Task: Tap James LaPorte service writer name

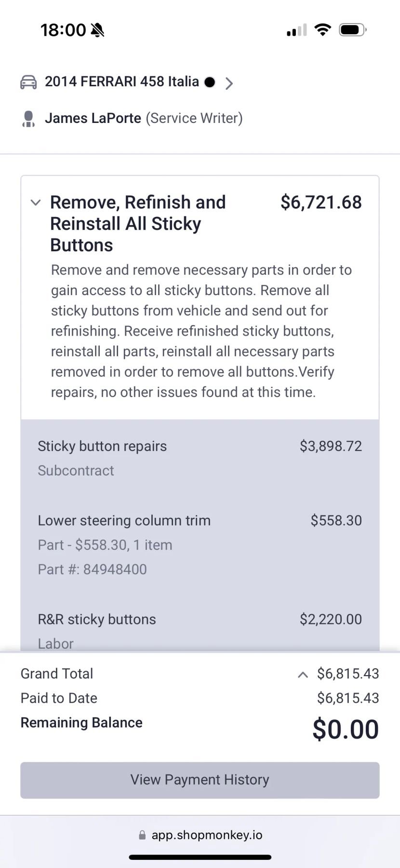Action: 93,119
